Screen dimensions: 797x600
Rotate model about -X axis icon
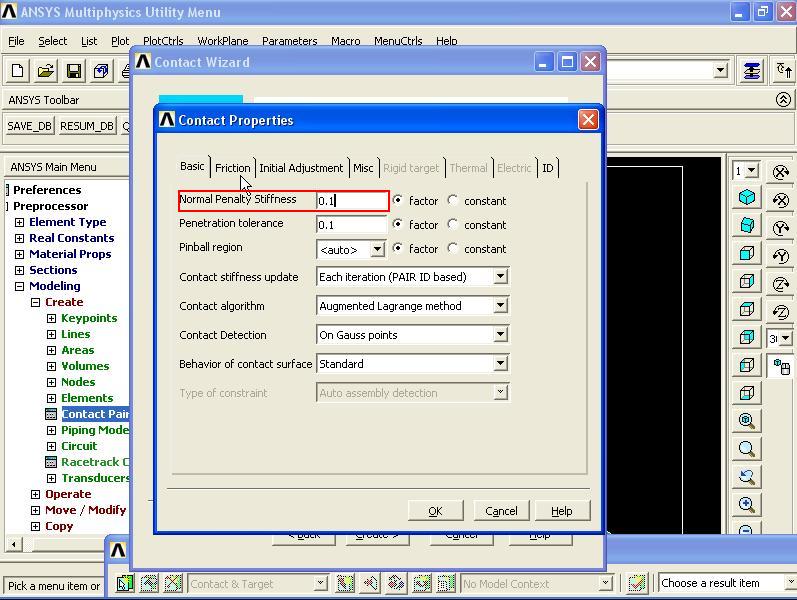[x=781, y=200]
